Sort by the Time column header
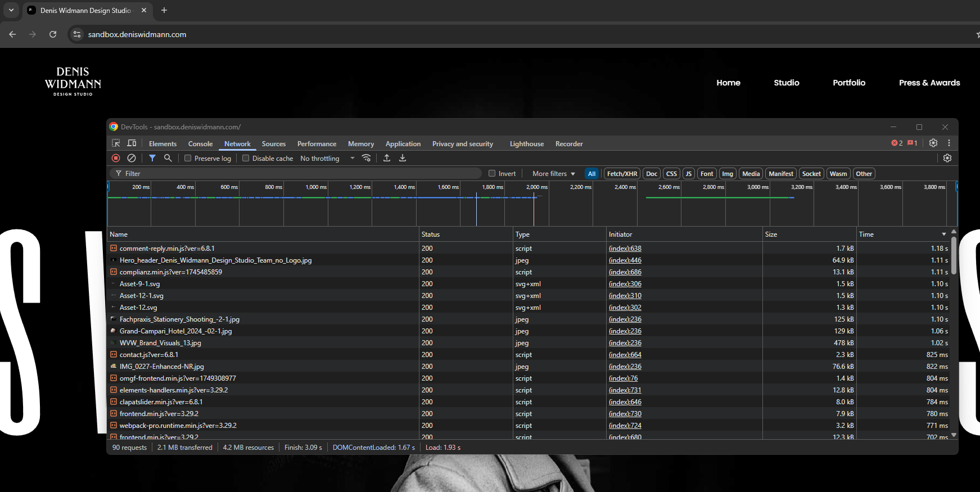This screenshot has width=980, height=492. (x=903, y=234)
